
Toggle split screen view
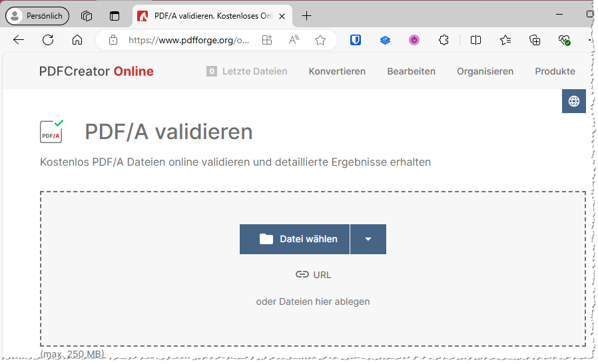475,40
